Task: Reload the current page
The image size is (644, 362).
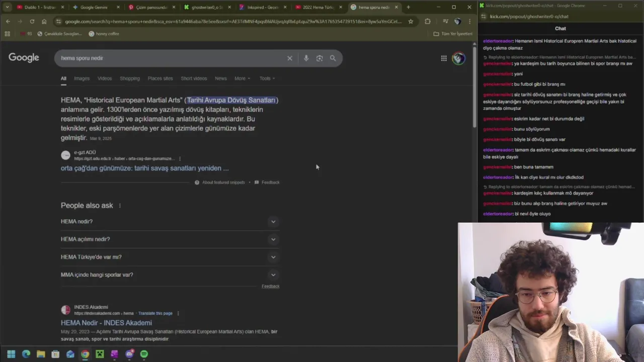Action: [32, 22]
